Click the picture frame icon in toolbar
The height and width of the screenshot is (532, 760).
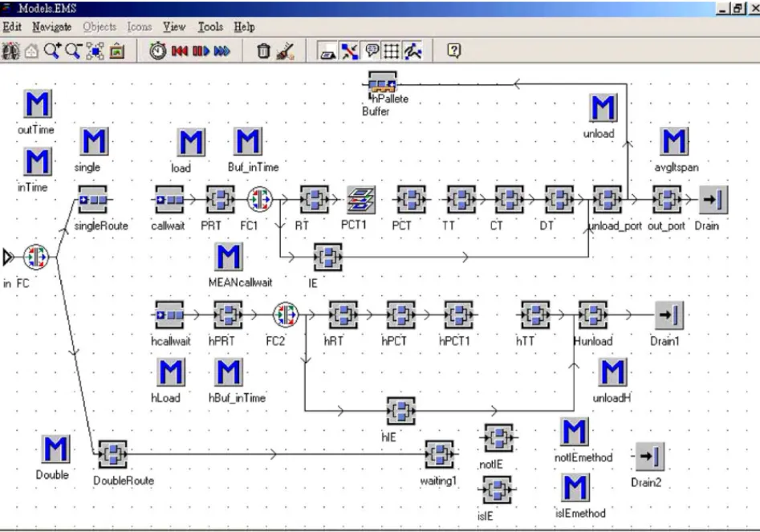point(117,51)
